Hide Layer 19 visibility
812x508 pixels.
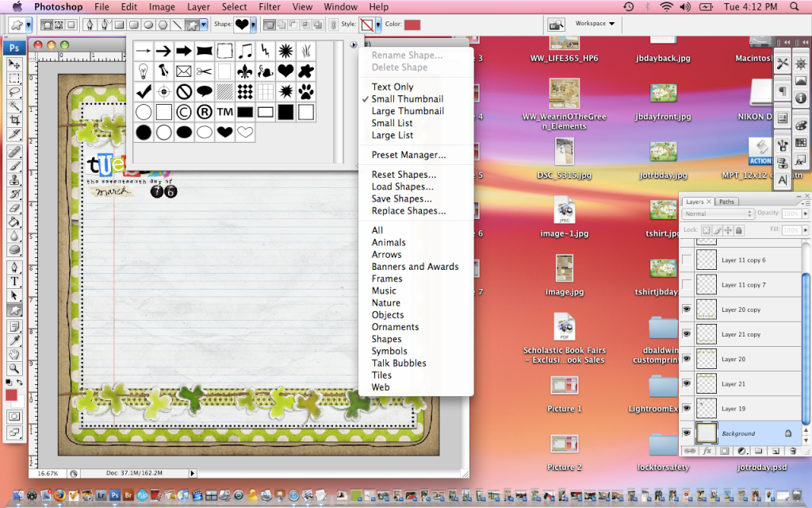point(687,408)
